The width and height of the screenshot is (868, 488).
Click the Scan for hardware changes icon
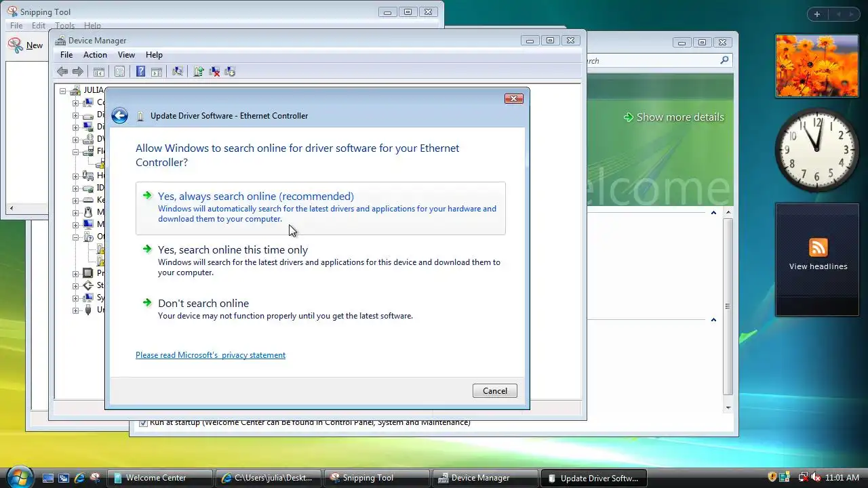(x=178, y=71)
